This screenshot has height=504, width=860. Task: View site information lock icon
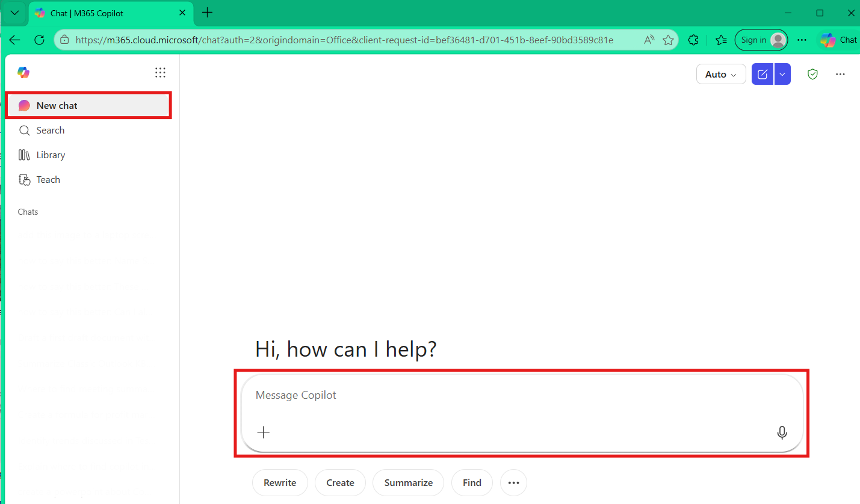[x=64, y=40]
